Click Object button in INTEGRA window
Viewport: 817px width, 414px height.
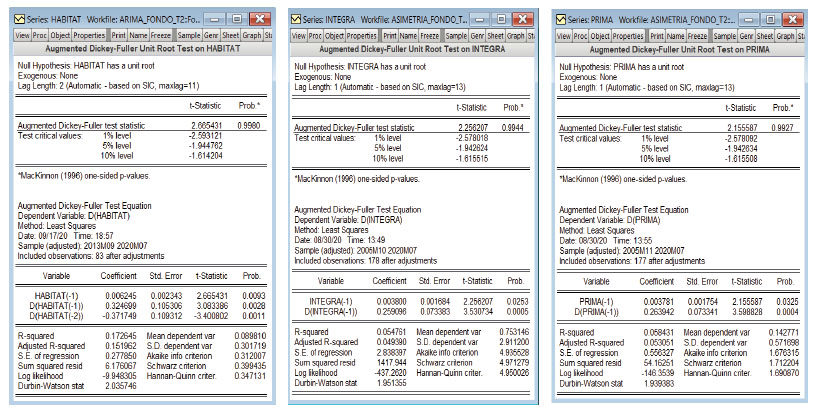335,36
